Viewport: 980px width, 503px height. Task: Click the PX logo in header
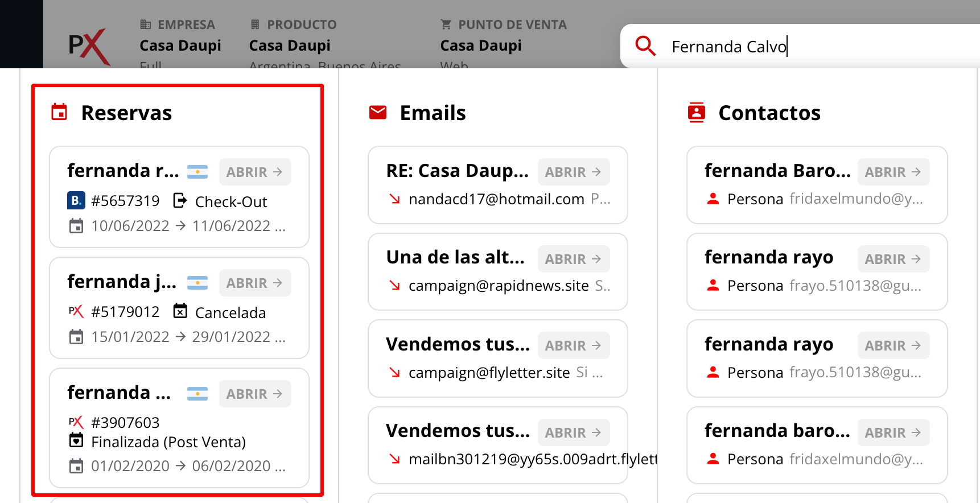tap(89, 46)
